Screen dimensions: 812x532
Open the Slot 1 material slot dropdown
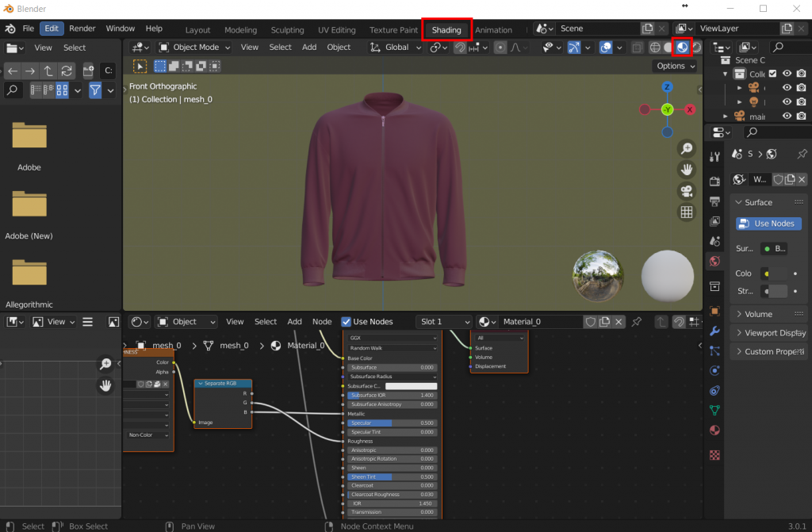(444, 322)
